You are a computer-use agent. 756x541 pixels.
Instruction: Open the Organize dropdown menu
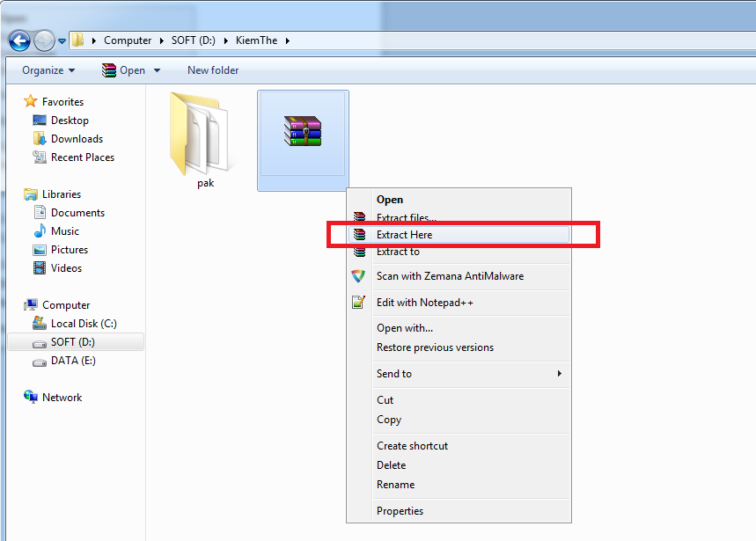[x=48, y=70]
